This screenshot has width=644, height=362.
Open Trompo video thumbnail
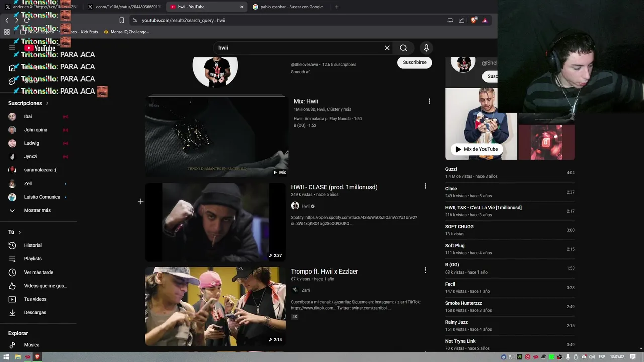pos(215,306)
